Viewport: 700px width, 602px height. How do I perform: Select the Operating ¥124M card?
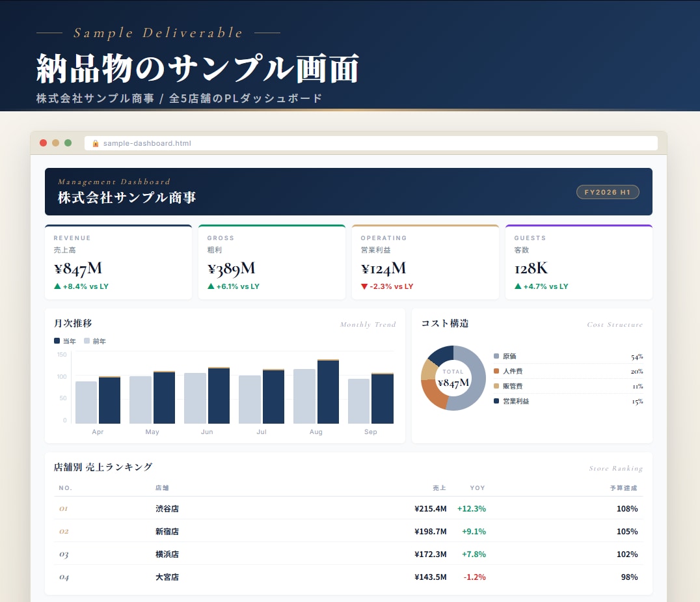(425, 262)
